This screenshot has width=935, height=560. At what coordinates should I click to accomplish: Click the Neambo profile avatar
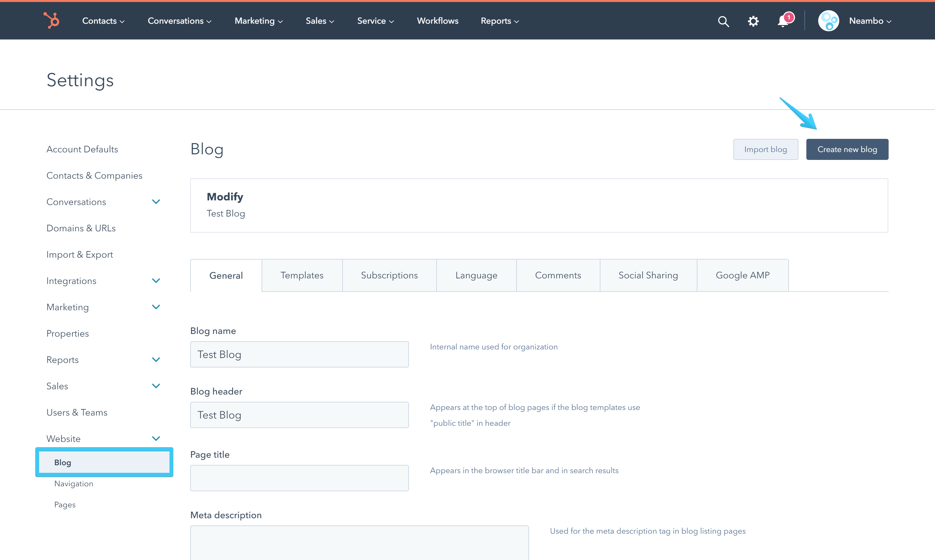point(829,21)
